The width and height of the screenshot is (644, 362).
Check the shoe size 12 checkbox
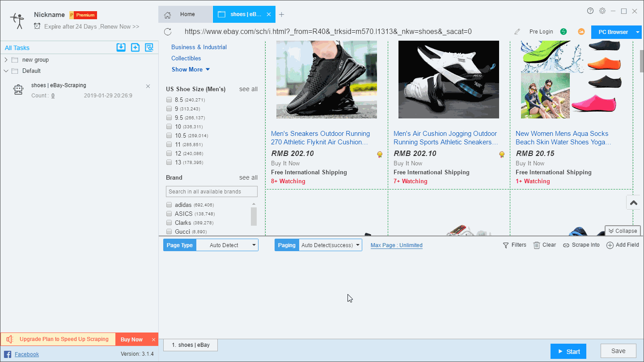pyautogui.click(x=169, y=153)
